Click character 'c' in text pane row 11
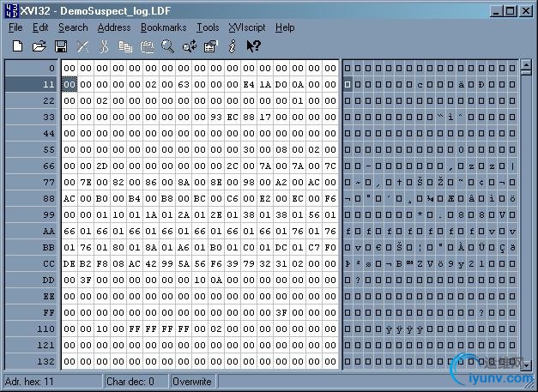 (x=420, y=84)
